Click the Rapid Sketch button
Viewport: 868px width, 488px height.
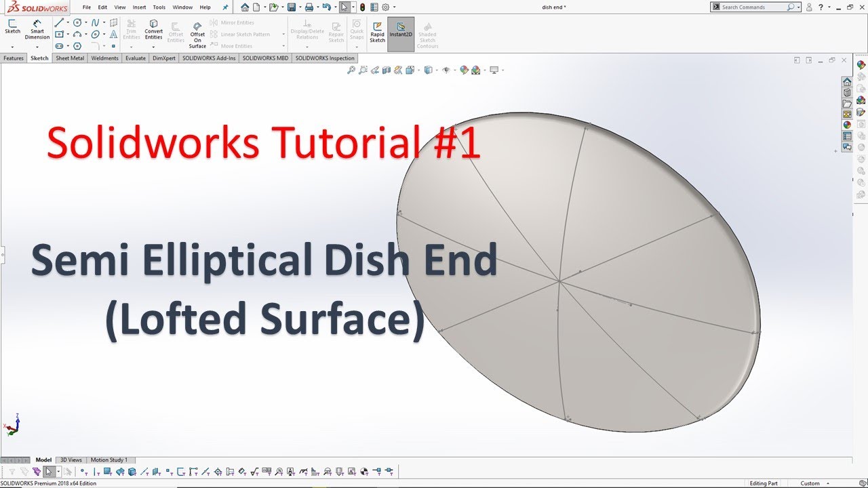pos(377,32)
